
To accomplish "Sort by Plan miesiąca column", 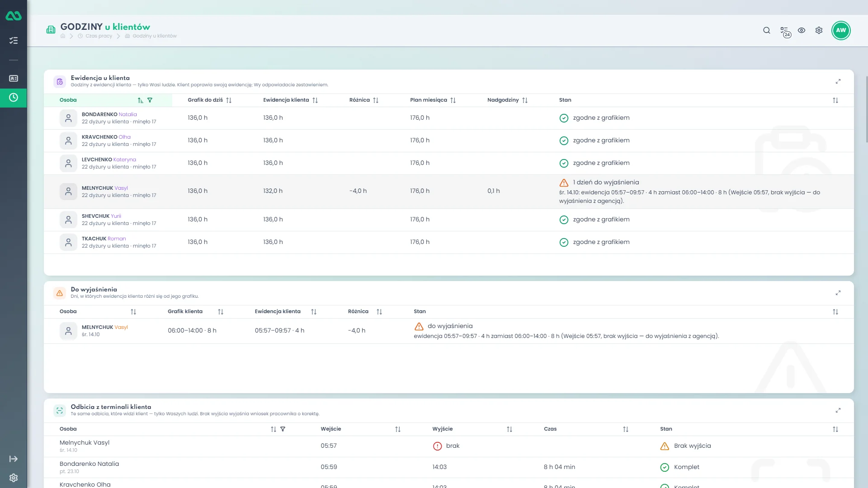I will coord(453,100).
